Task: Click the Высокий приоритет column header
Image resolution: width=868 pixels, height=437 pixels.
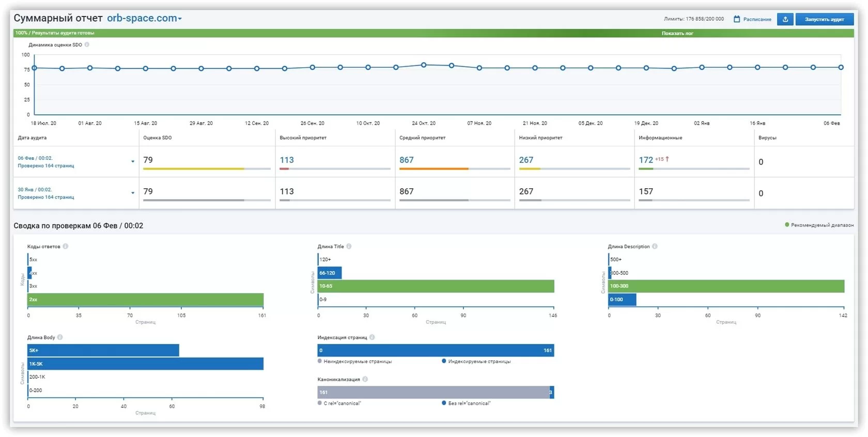Action: (x=303, y=138)
